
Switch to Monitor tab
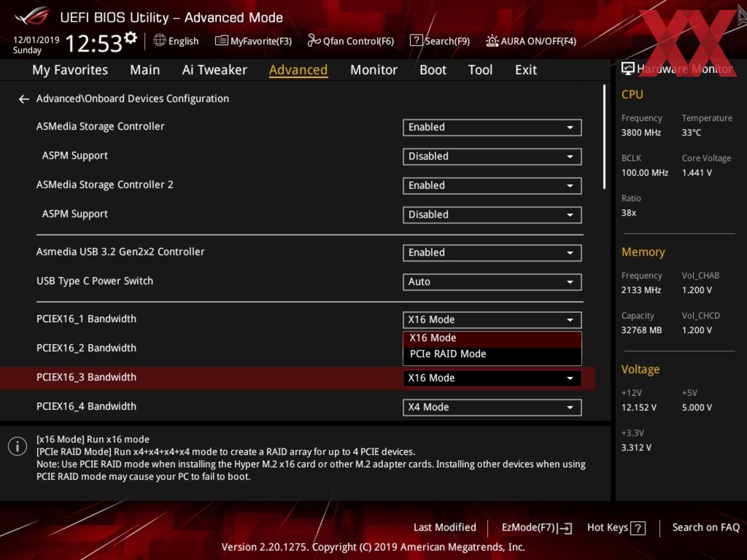[x=374, y=70]
